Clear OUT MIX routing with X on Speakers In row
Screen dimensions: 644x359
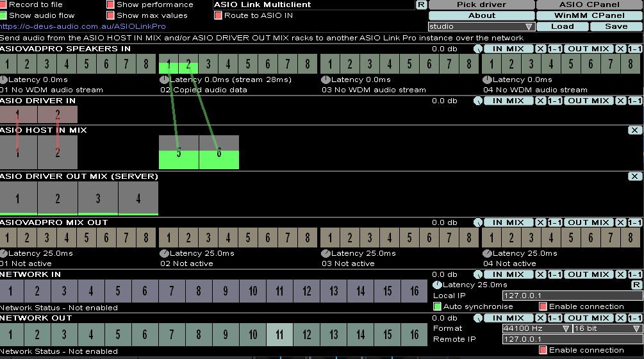point(620,49)
